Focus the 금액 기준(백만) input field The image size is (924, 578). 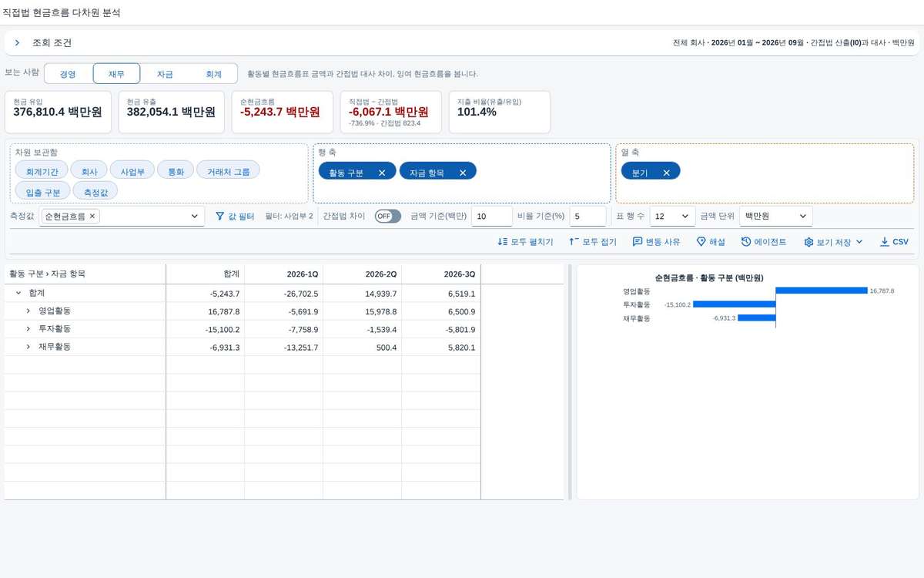tap(491, 217)
